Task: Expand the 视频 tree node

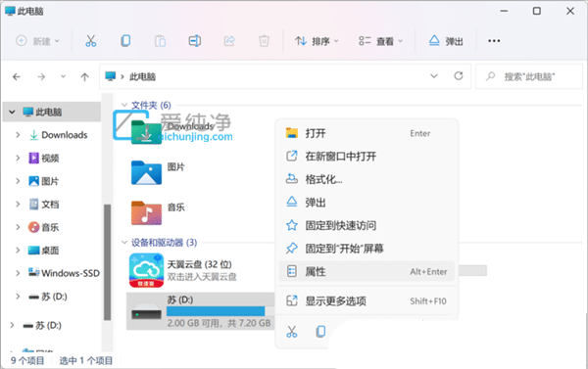Action: coord(18,158)
